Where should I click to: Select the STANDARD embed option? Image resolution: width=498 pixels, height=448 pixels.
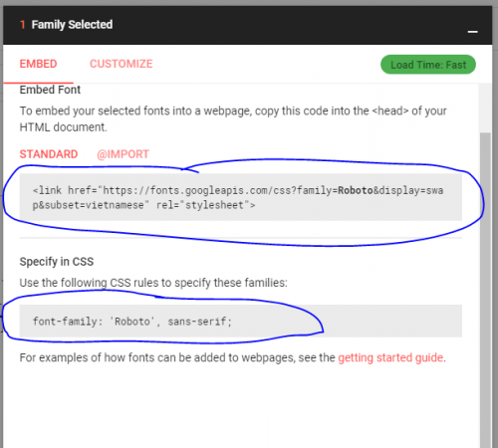pos(49,154)
